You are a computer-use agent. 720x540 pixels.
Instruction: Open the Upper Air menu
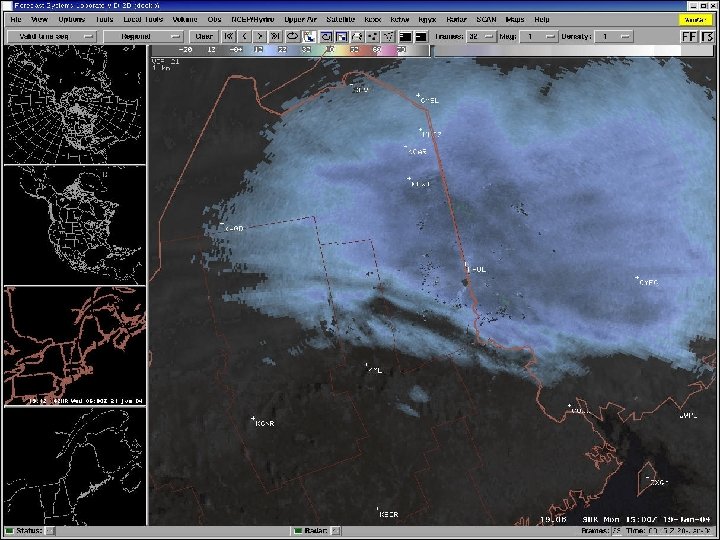[300, 19]
